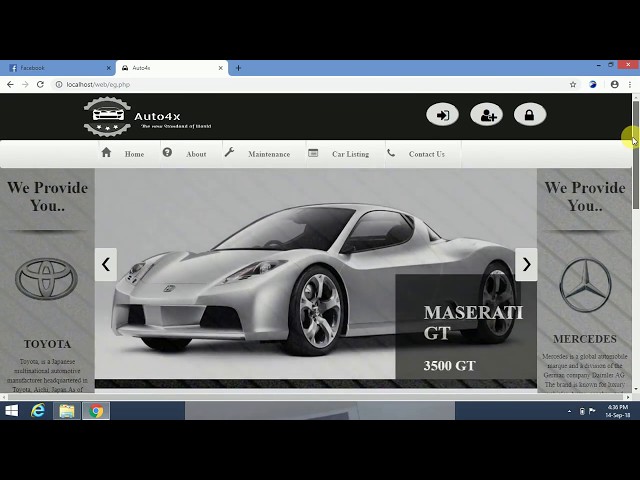Image resolution: width=640 pixels, height=480 pixels.
Task: Close the Facebook tab
Action: pyautogui.click(x=109, y=68)
